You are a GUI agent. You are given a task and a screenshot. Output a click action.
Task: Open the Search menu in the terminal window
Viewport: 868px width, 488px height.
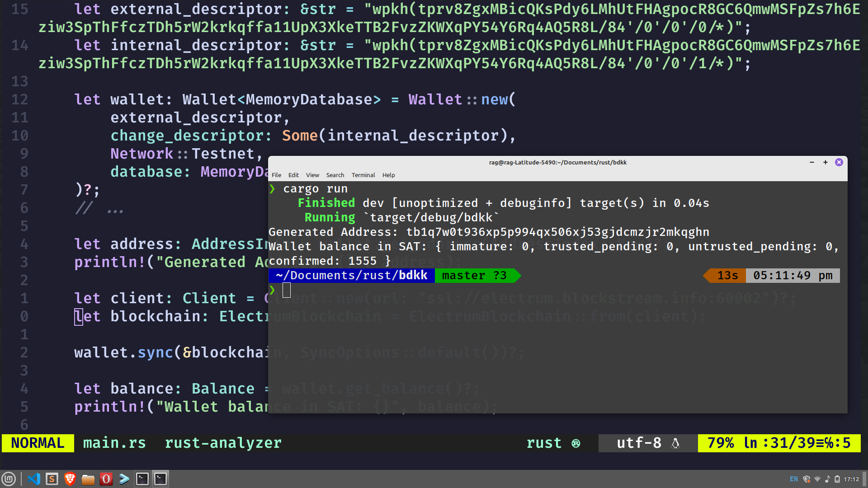pyautogui.click(x=335, y=175)
